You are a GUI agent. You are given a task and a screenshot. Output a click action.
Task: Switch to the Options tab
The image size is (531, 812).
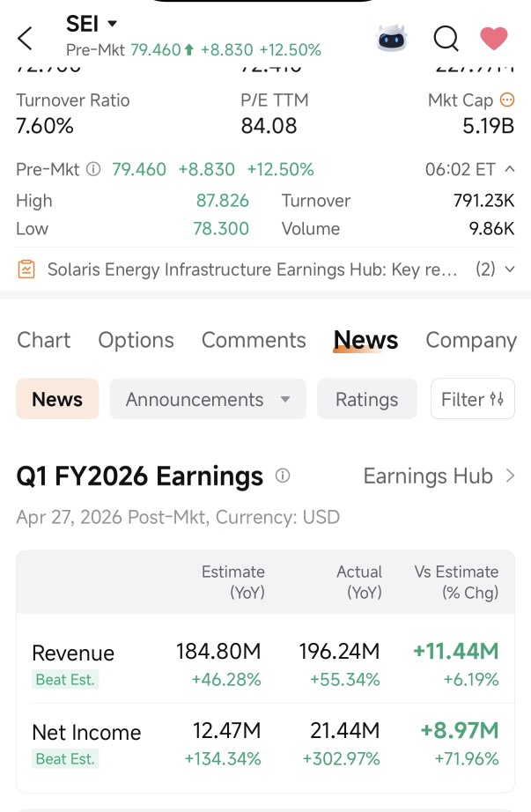[136, 340]
